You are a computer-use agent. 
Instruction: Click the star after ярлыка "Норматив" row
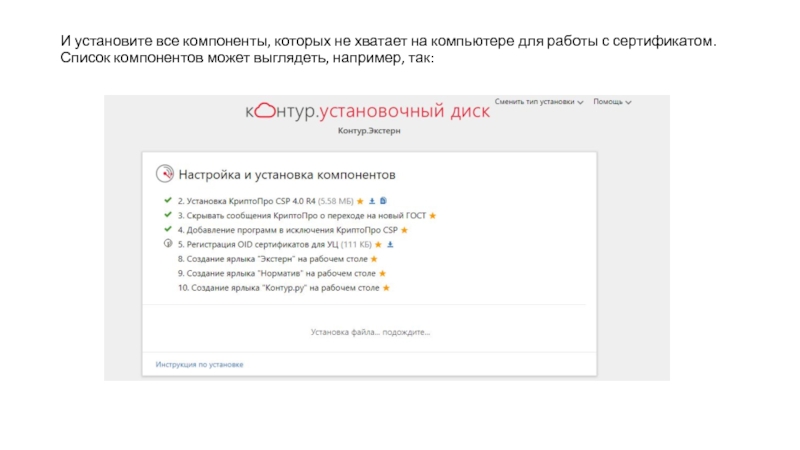point(383,273)
